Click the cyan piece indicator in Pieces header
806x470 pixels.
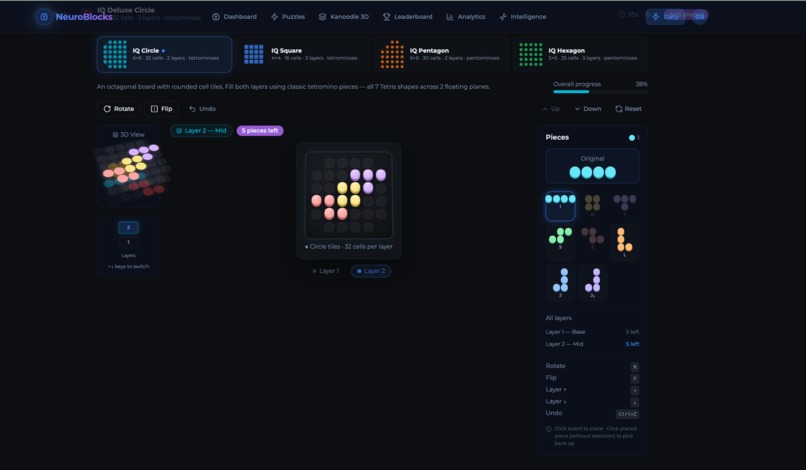[x=632, y=138]
